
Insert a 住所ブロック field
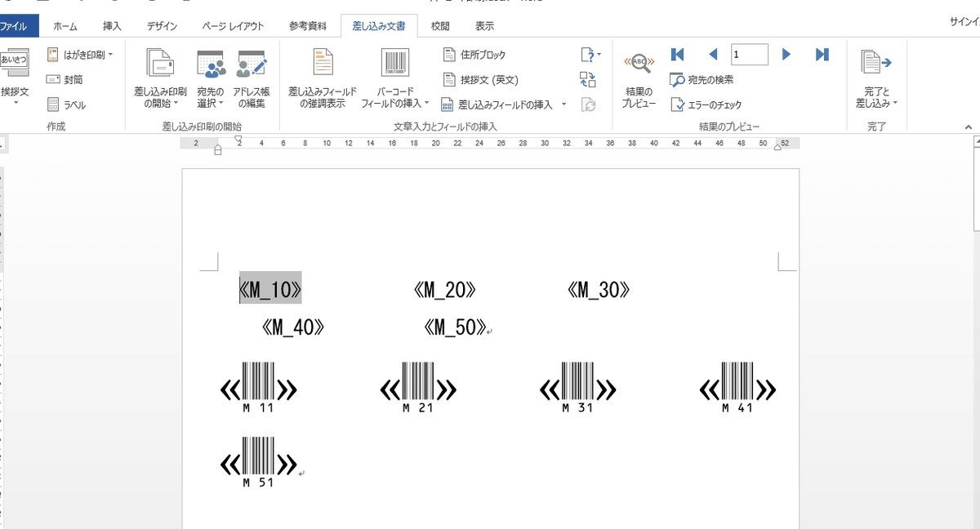(472, 55)
